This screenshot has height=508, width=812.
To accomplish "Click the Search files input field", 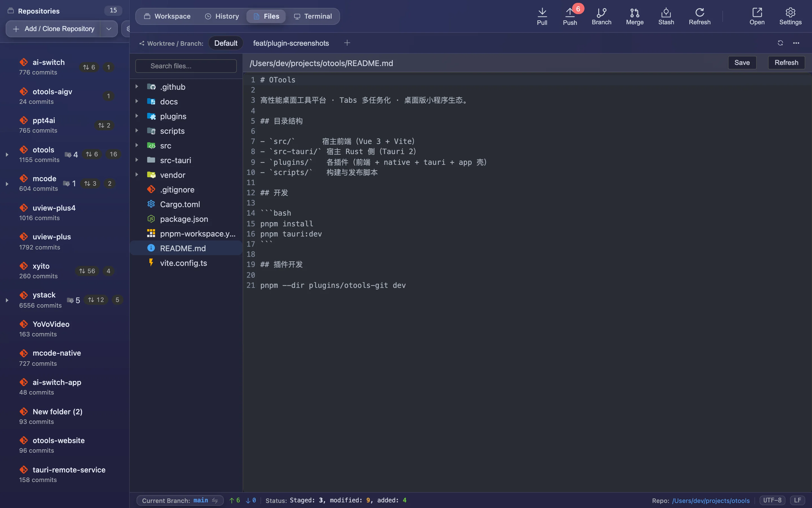I will pyautogui.click(x=186, y=66).
